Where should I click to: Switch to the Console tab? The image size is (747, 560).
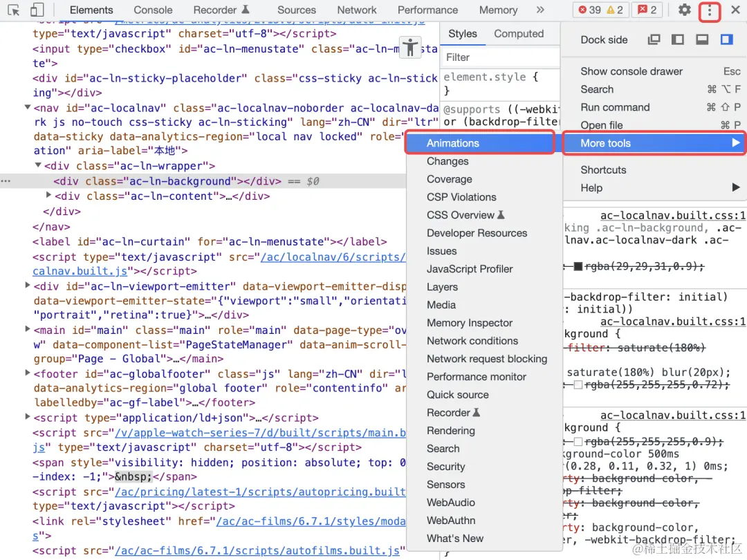point(153,10)
